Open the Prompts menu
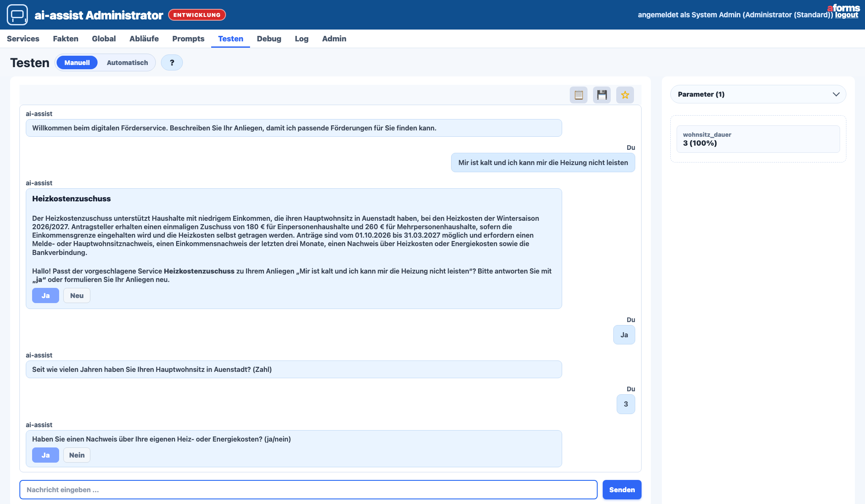 188,38
